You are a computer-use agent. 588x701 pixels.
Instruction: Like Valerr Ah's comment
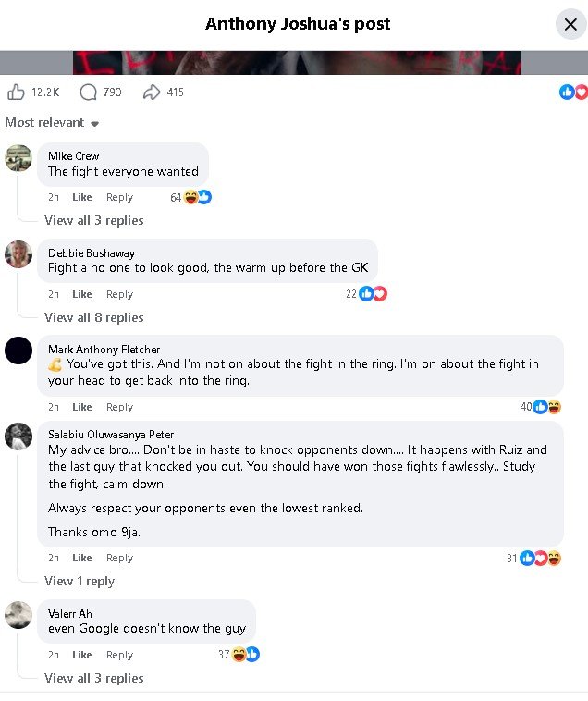82,655
